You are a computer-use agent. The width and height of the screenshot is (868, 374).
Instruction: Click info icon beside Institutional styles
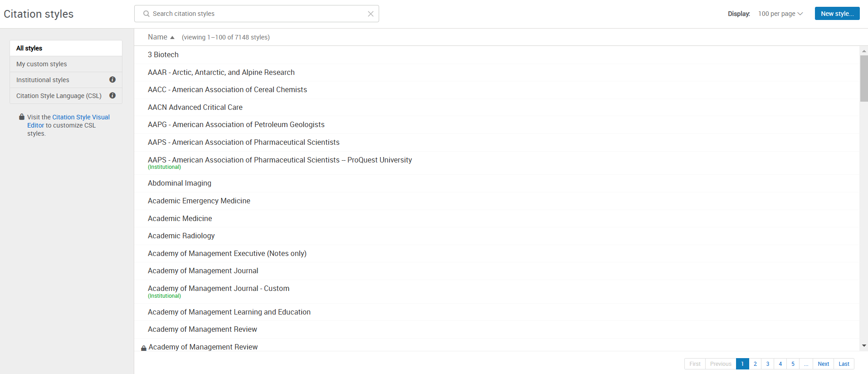point(112,79)
